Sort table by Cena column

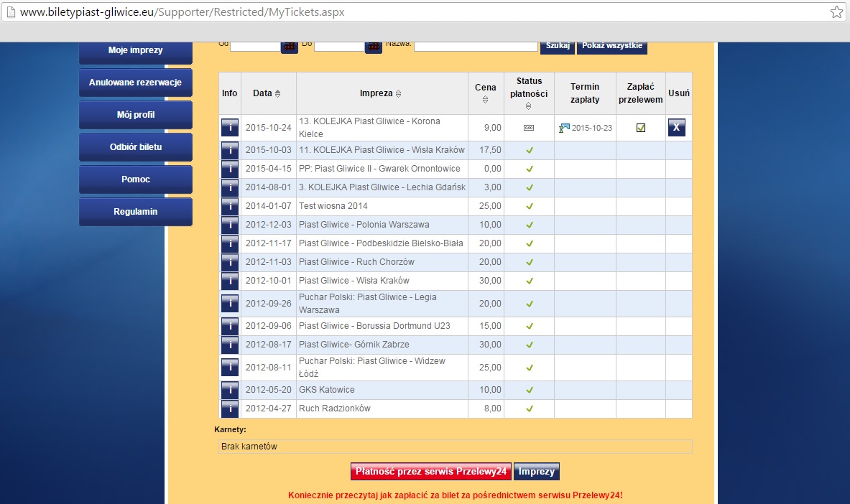tap(485, 100)
